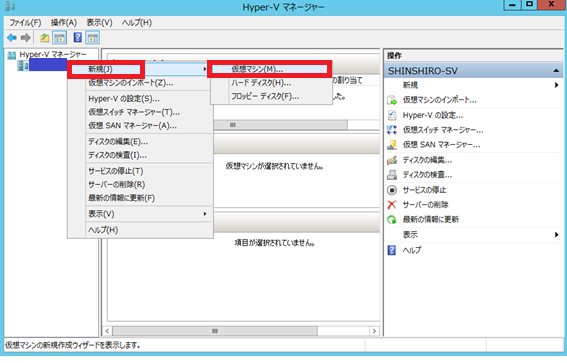567x363 pixels.
Task: Click ディスクの編集... link in actions pane
Action: (427, 160)
